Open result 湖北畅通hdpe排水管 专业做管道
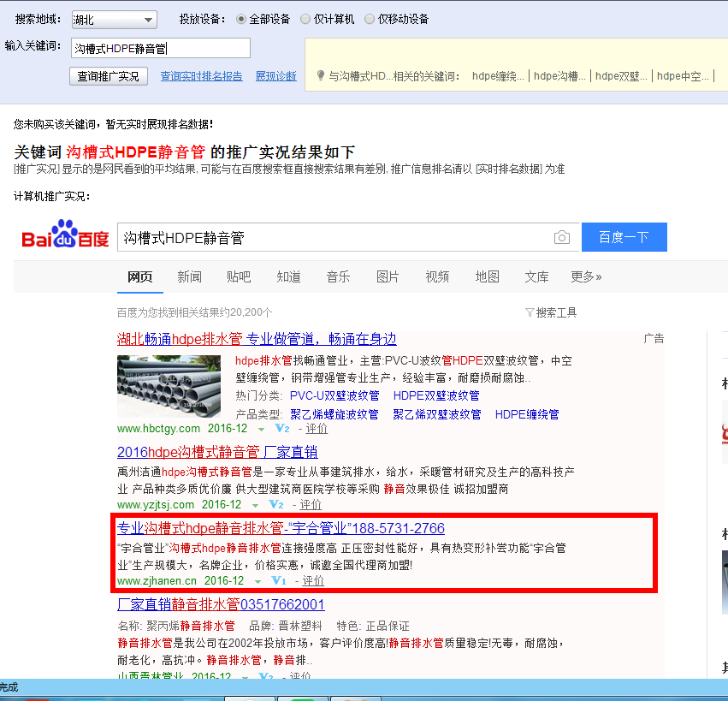This screenshot has width=728, height=701. (257, 339)
